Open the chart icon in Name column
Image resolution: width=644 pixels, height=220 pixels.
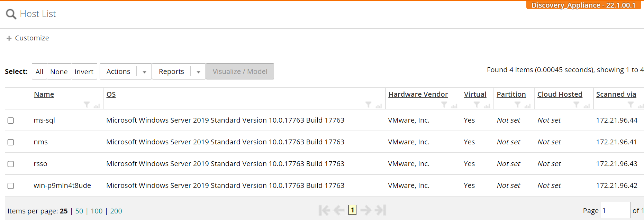point(97,106)
